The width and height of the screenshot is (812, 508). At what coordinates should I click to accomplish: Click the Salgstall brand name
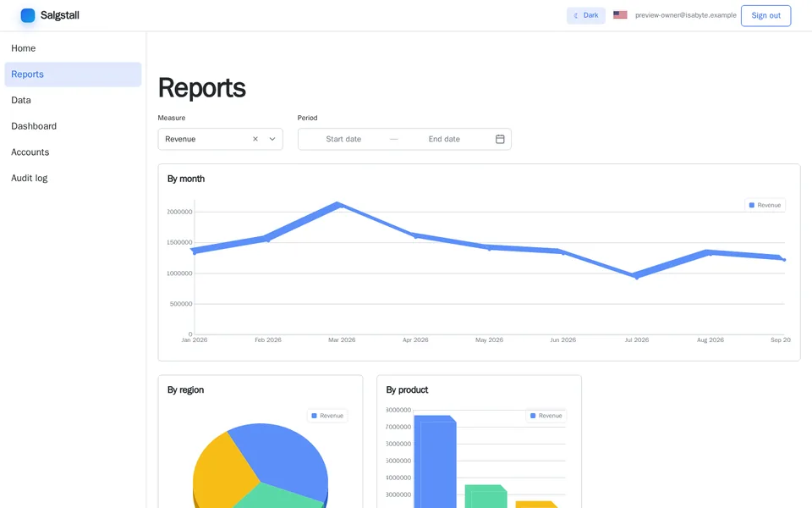click(59, 15)
